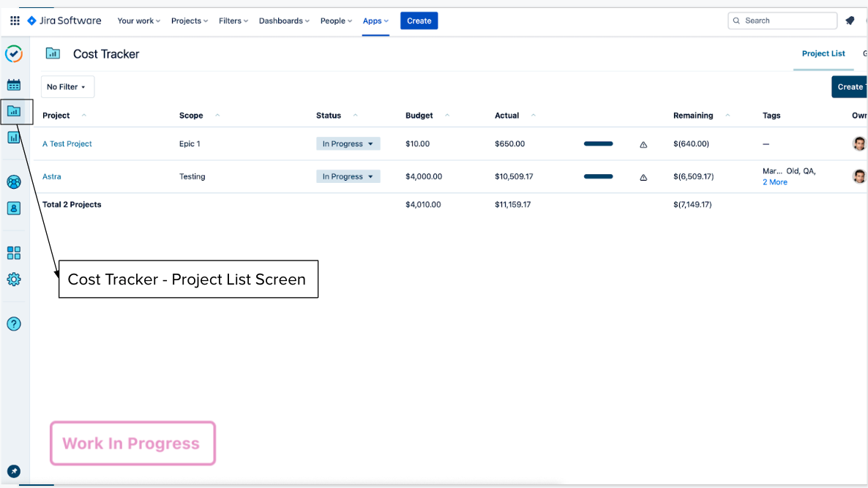Open Cost Tracker folder icon in sidebar
This screenshot has height=488, width=868.
pos(14,111)
